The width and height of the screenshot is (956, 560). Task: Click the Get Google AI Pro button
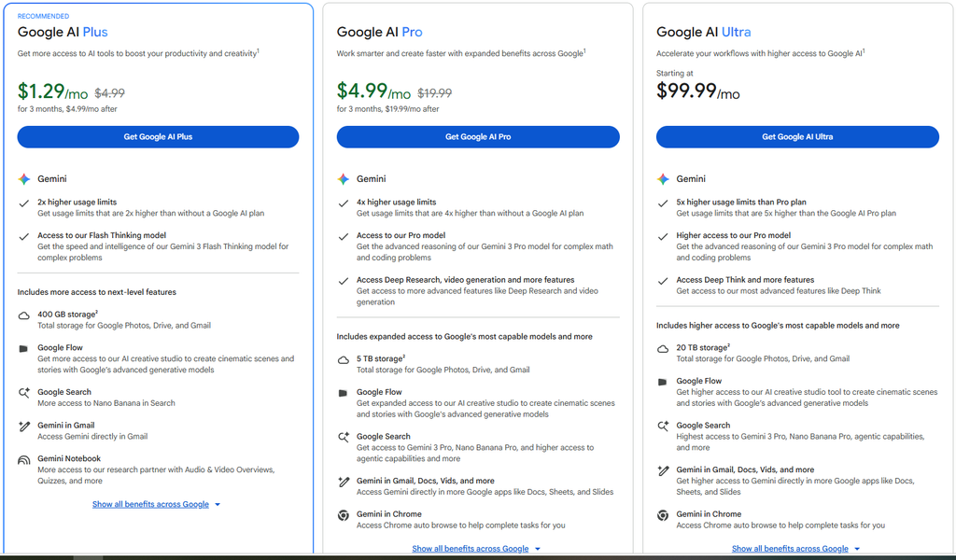pos(478,137)
